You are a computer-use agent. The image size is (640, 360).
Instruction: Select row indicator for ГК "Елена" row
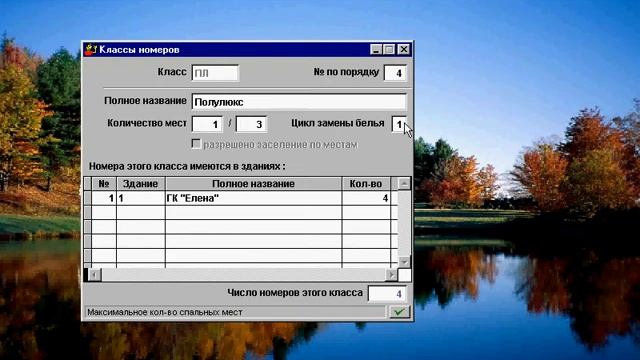pyautogui.click(x=87, y=198)
